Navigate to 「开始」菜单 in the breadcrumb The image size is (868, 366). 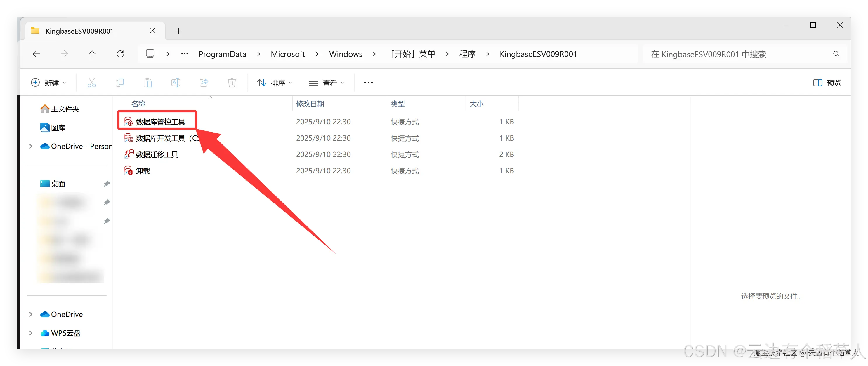(412, 54)
